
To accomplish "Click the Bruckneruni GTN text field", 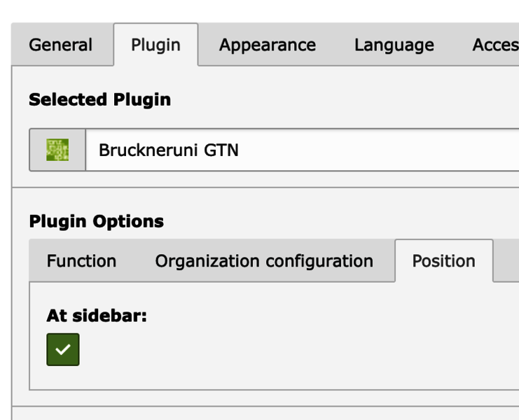I will coord(302,150).
